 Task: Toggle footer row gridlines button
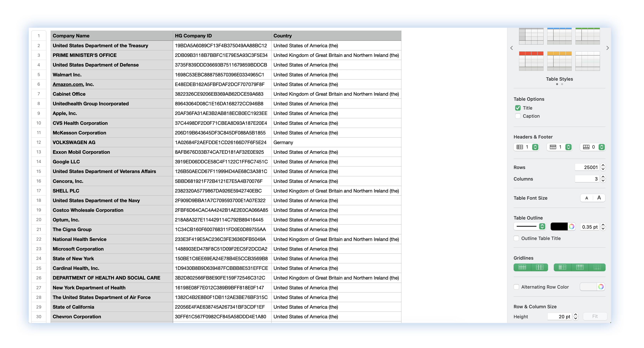597,267
